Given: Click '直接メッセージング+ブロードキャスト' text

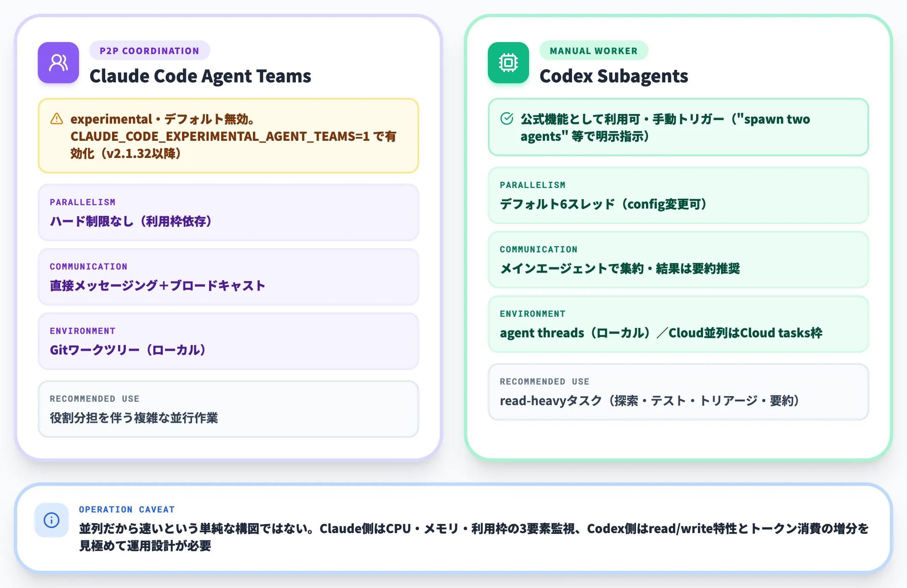Looking at the screenshot, I should 158,286.
